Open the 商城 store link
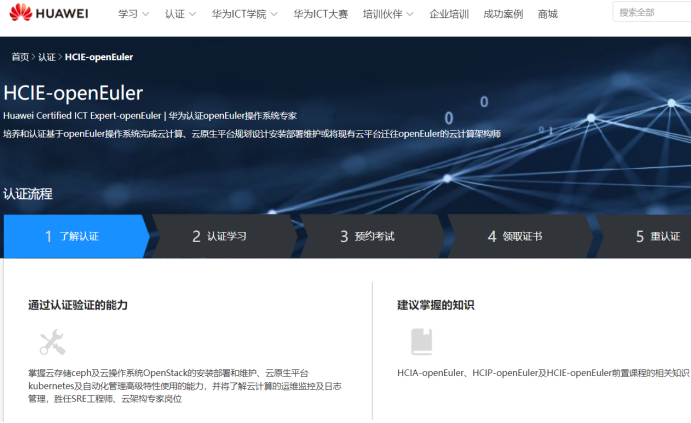Image resolution: width=691 pixels, height=423 pixels. point(548,14)
